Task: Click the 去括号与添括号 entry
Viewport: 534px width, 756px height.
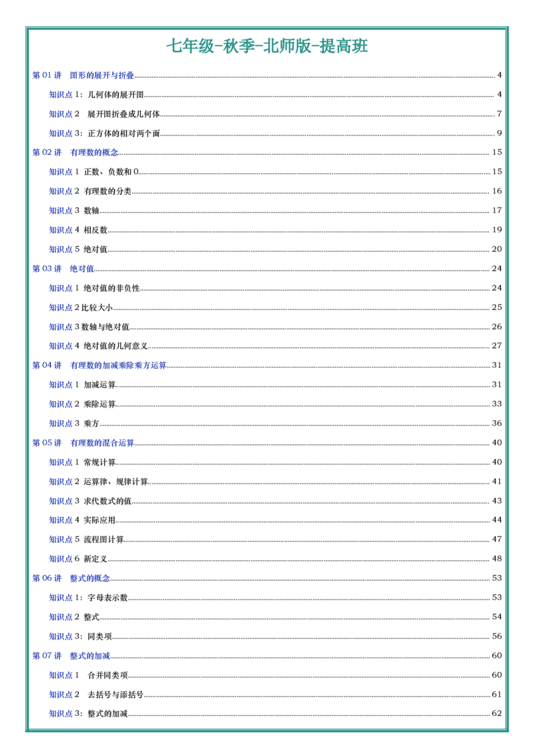Action: tap(275, 695)
